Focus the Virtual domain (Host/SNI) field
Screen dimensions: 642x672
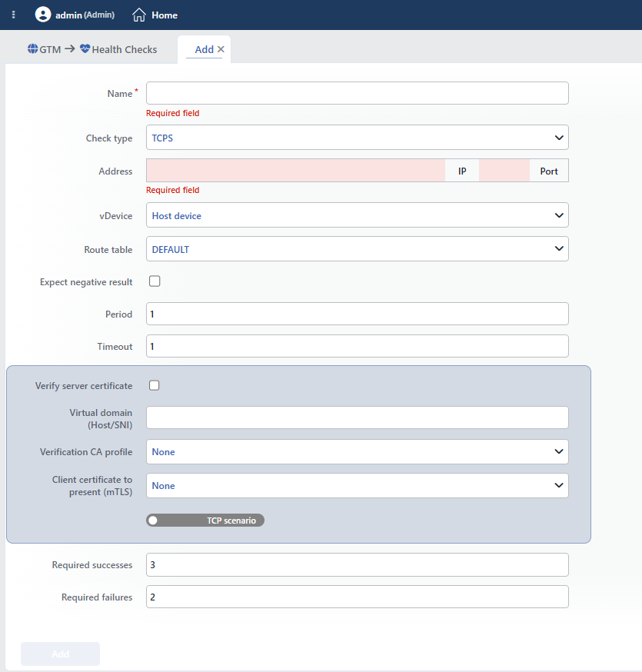[x=358, y=418]
